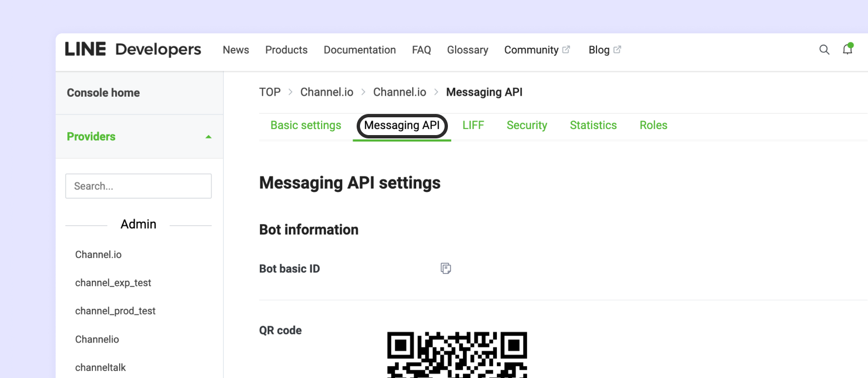Click the search magnifier icon in header
Viewport: 868px width, 378px height.
click(x=824, y=50)
